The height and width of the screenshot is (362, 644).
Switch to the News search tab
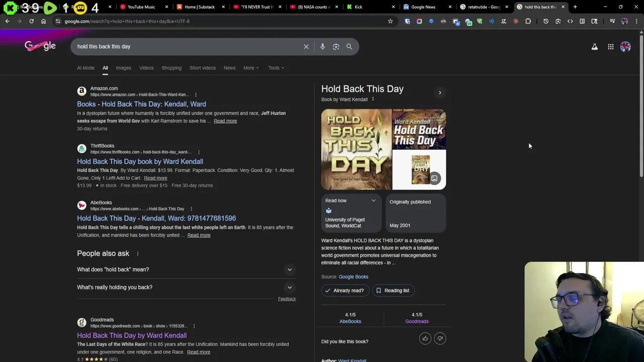point(229,68)
